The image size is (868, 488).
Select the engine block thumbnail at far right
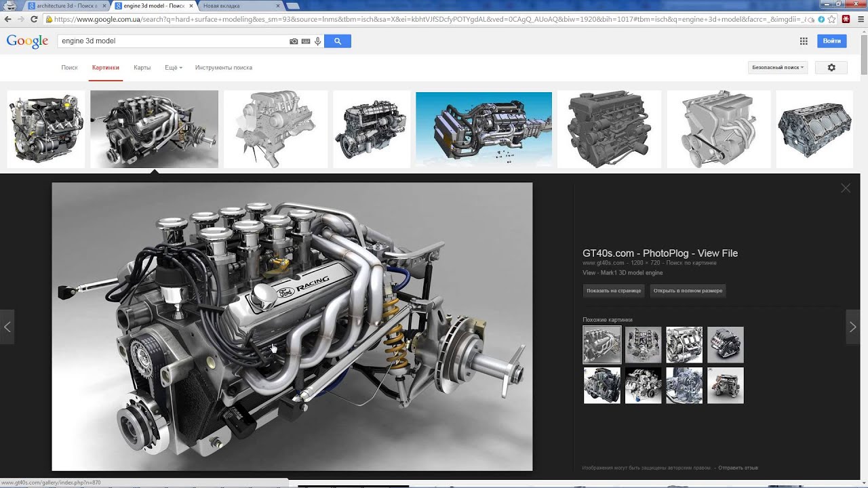[x=814, y=129]
